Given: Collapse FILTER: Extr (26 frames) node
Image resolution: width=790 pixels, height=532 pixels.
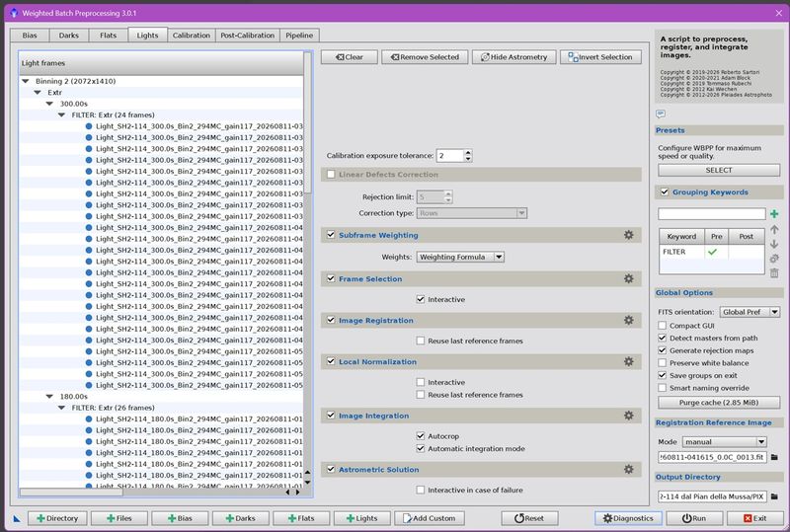Looking at the screenshot, I should pyautogui.click(x=61, y=408).
